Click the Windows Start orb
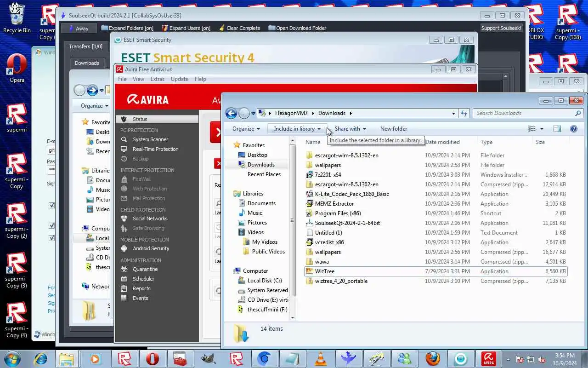 12,359
